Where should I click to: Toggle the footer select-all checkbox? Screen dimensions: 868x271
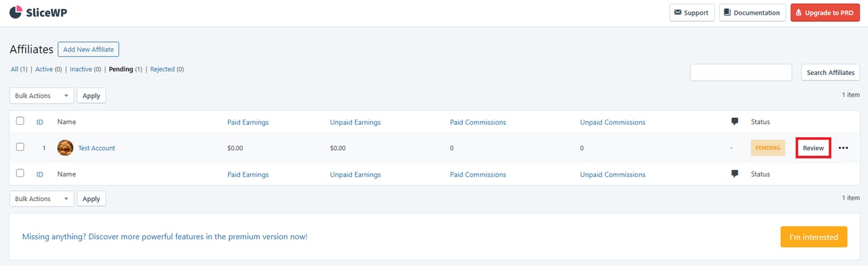pos(20,174)
